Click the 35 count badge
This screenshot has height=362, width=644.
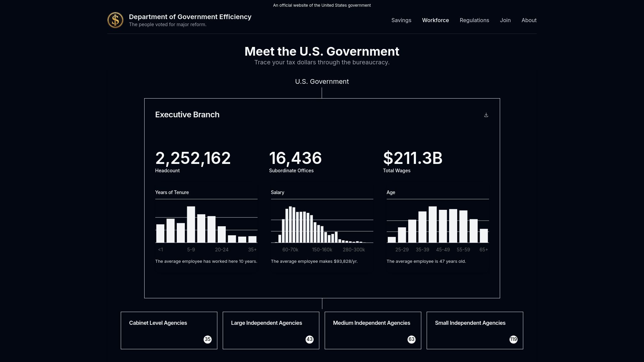point(208,340)
